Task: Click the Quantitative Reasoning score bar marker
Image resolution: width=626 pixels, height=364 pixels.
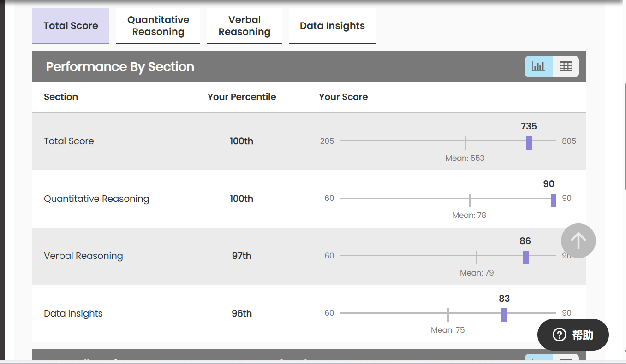Action: pyautogui.click(x=554, y=200)
